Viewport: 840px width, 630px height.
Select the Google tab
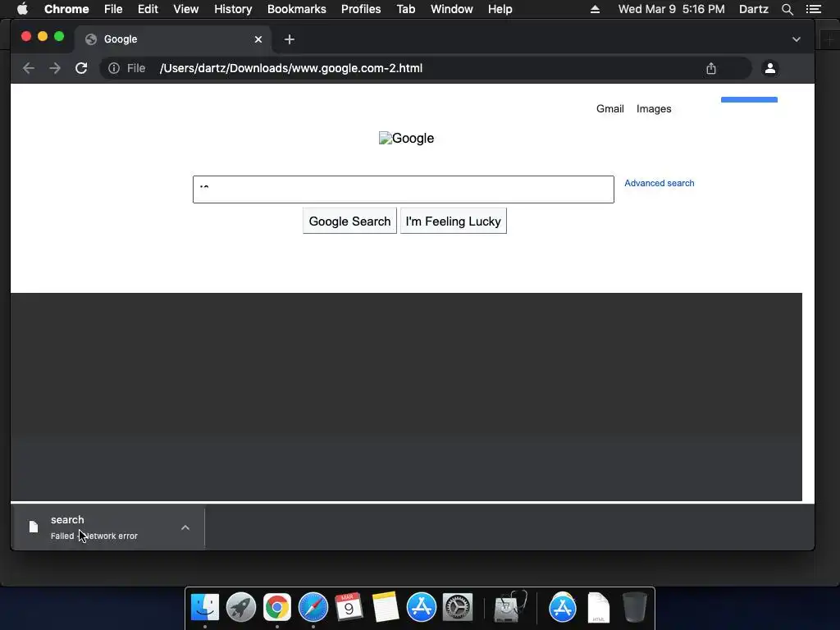[173, 39]
